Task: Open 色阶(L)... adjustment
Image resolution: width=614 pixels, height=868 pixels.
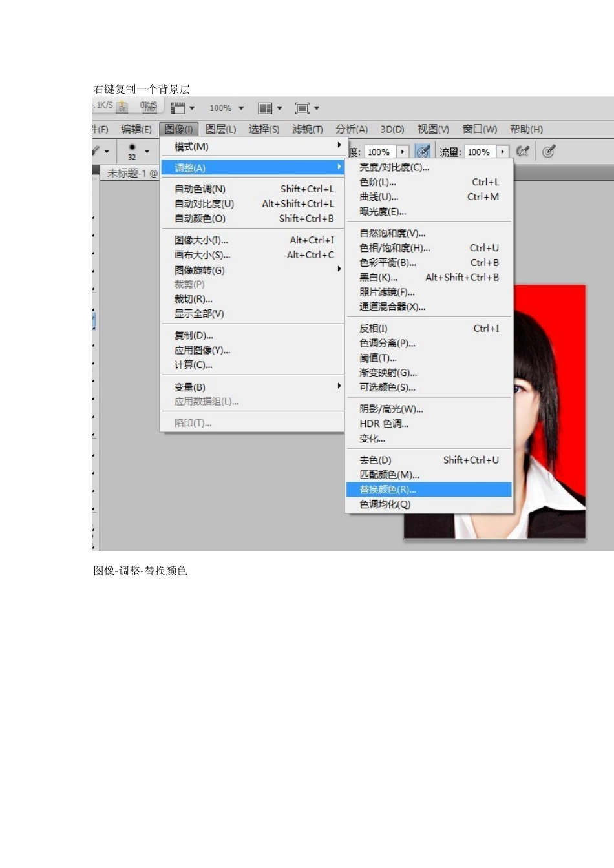Action: coord(429,182)
